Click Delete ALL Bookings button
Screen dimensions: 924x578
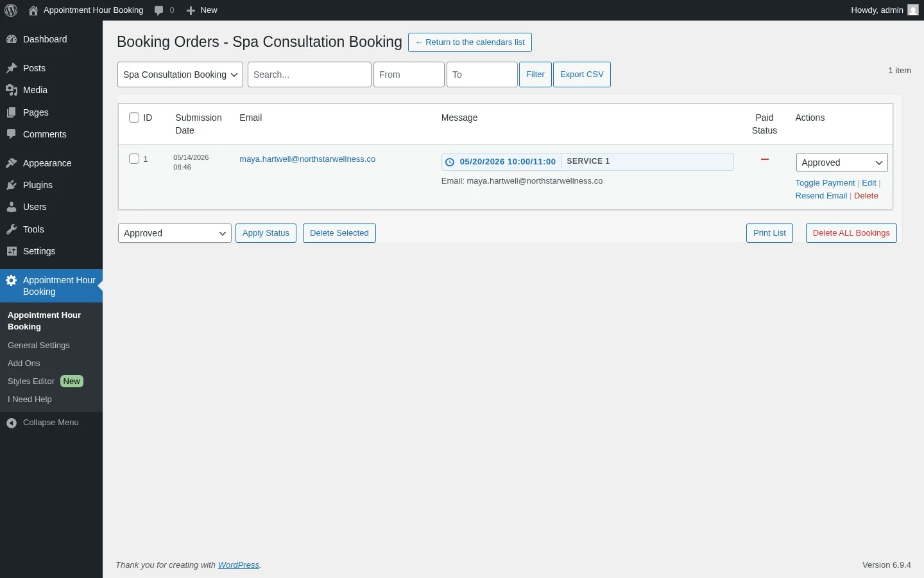pos(851,233)
